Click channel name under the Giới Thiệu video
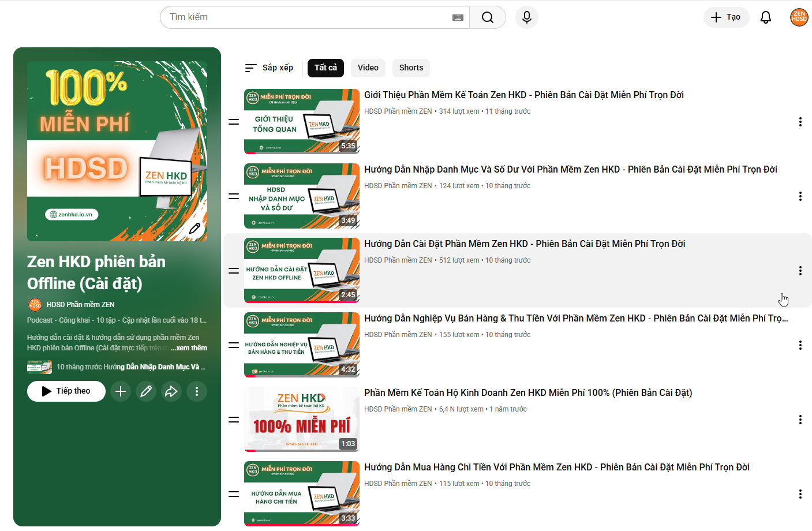 398,111
